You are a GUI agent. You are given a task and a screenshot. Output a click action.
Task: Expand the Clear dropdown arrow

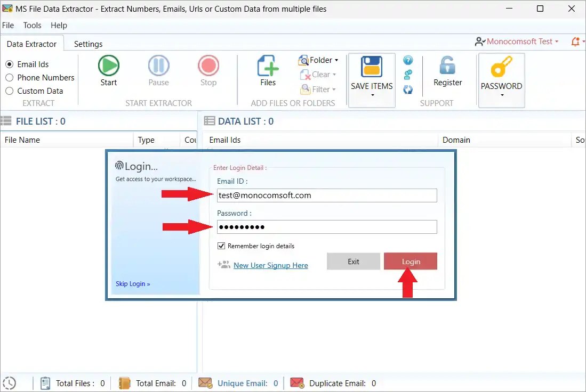(334, 75)
